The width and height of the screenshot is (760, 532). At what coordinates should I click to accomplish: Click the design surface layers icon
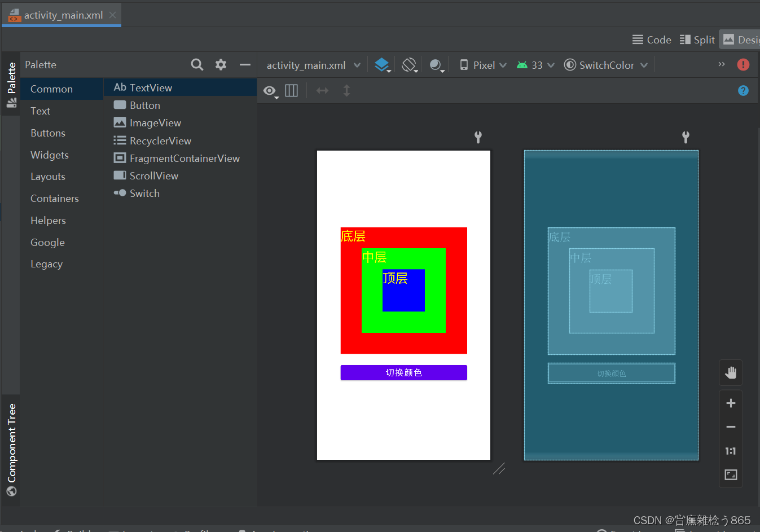[x=383, y=64]
